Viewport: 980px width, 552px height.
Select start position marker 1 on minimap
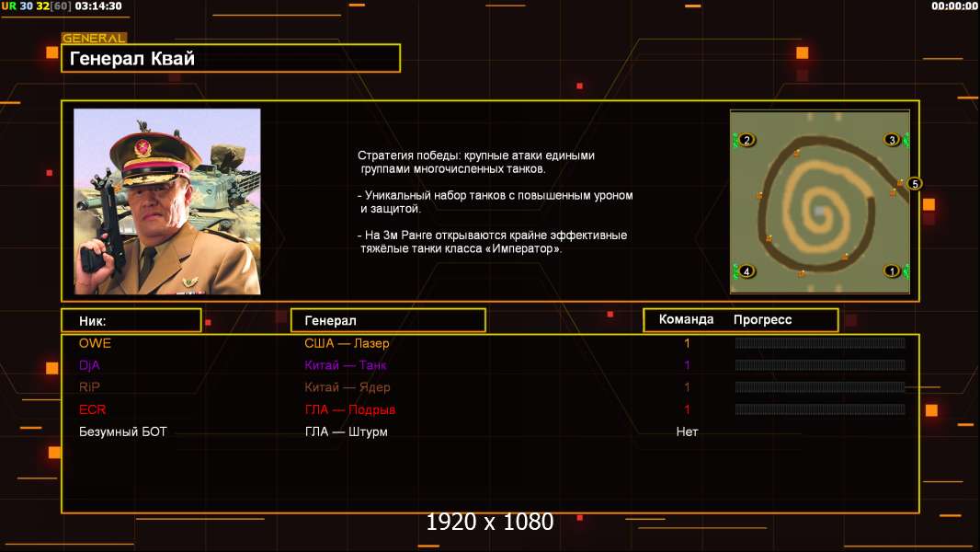[x=891, y=271]
